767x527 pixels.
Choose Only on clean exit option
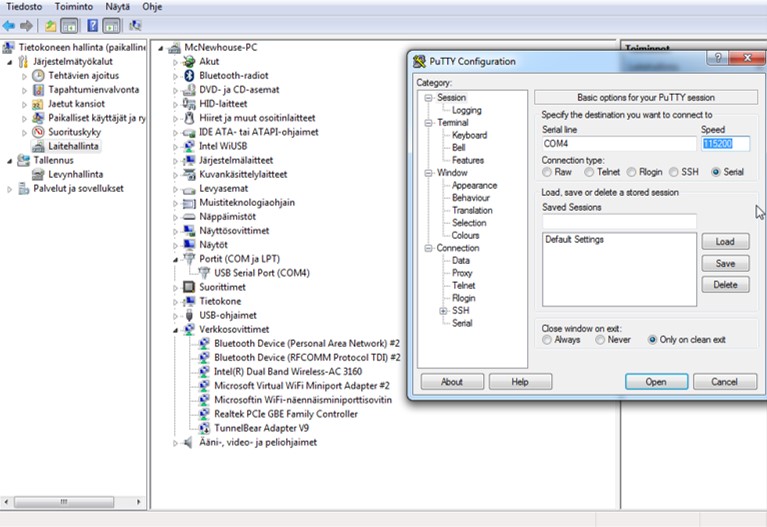tap(652, 340)
